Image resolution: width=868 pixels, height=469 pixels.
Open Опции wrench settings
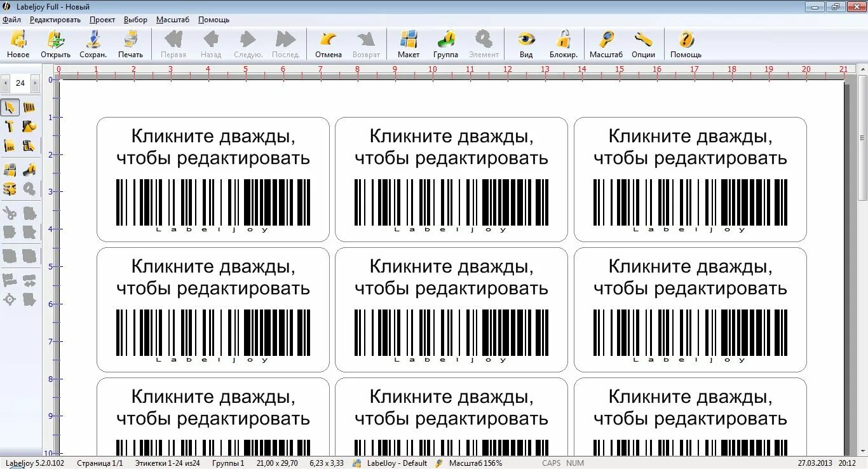point(644,44)
